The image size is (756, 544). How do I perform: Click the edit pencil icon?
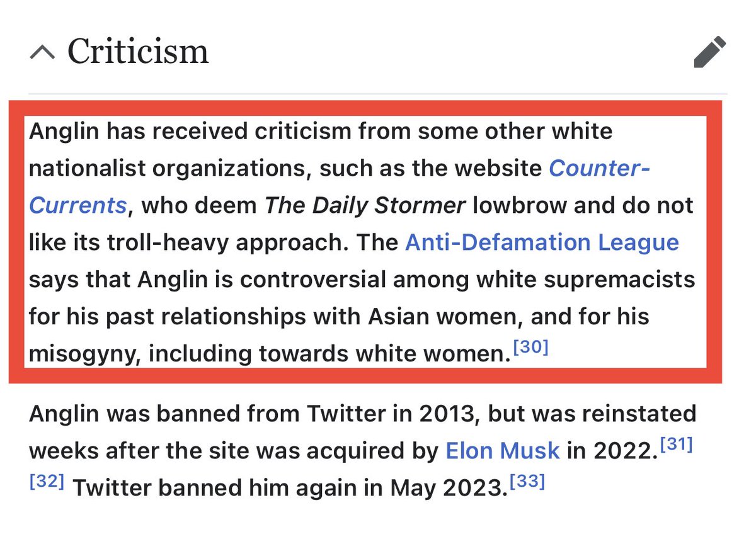(710, 52)
